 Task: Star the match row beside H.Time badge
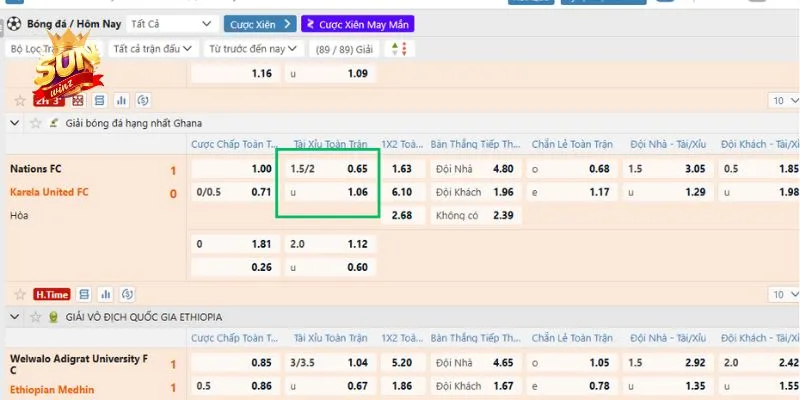pyautogui.click(x=19, y=294)
